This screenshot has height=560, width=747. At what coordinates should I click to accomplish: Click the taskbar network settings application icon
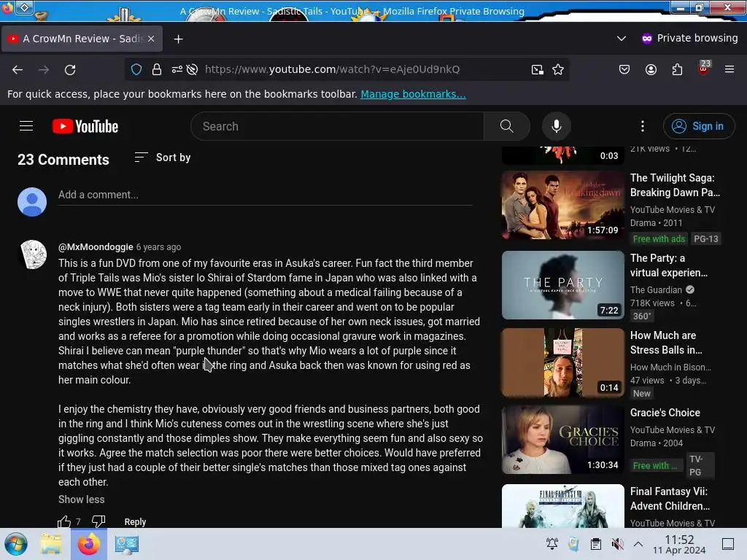(x=127, y=544)
